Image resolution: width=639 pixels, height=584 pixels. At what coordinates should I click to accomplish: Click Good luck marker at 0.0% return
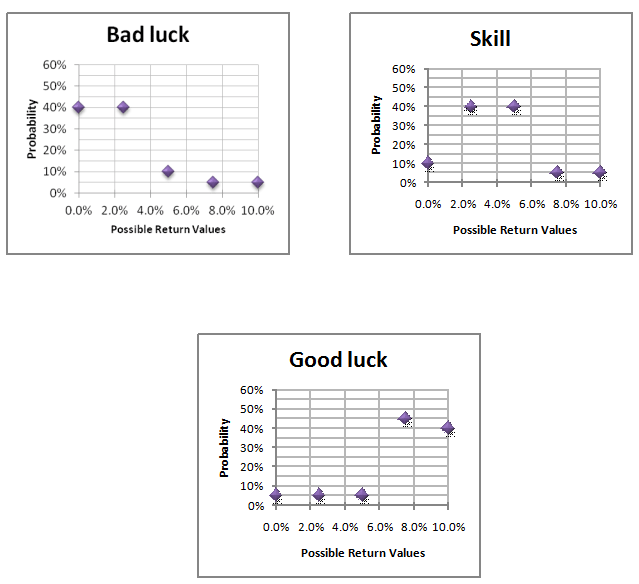[x=276, y=495]
